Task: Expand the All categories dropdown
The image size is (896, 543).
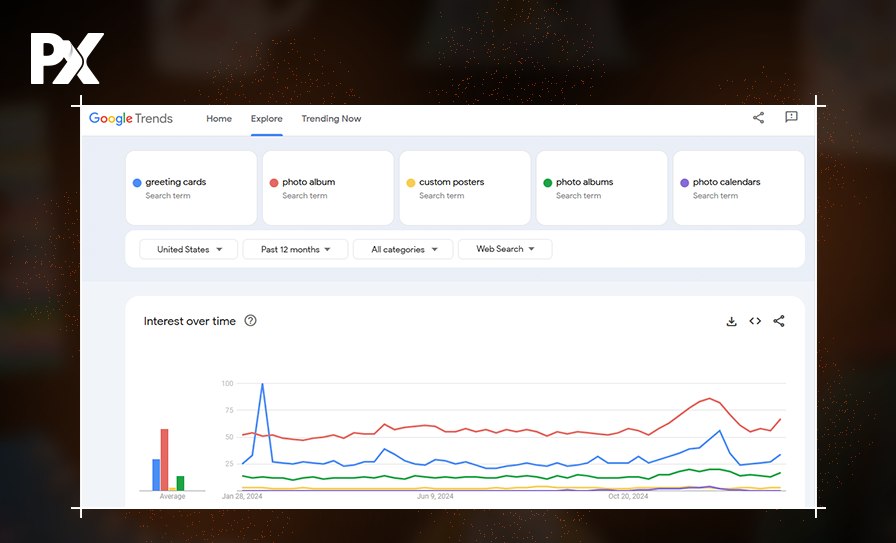Action: (x=403, y=249)
